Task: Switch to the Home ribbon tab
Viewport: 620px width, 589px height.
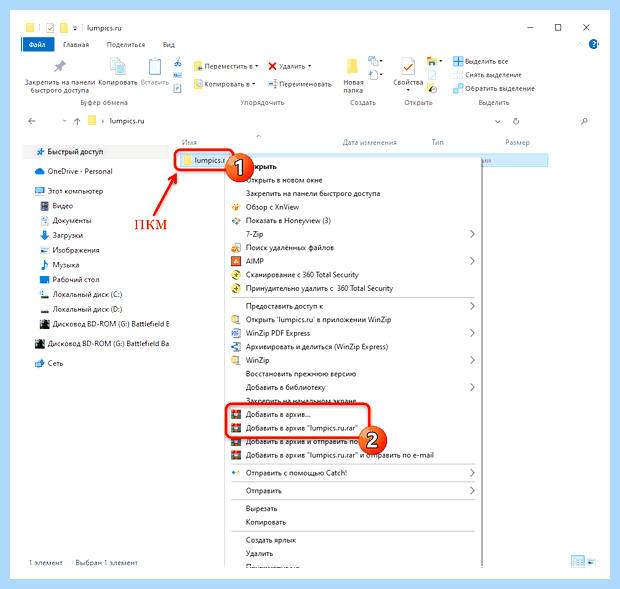Action: [76, 45]
